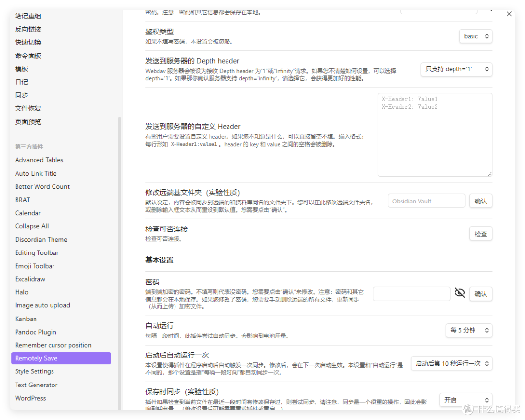
Task: Toggle password visibility eye icon
Action: [459, 293]
